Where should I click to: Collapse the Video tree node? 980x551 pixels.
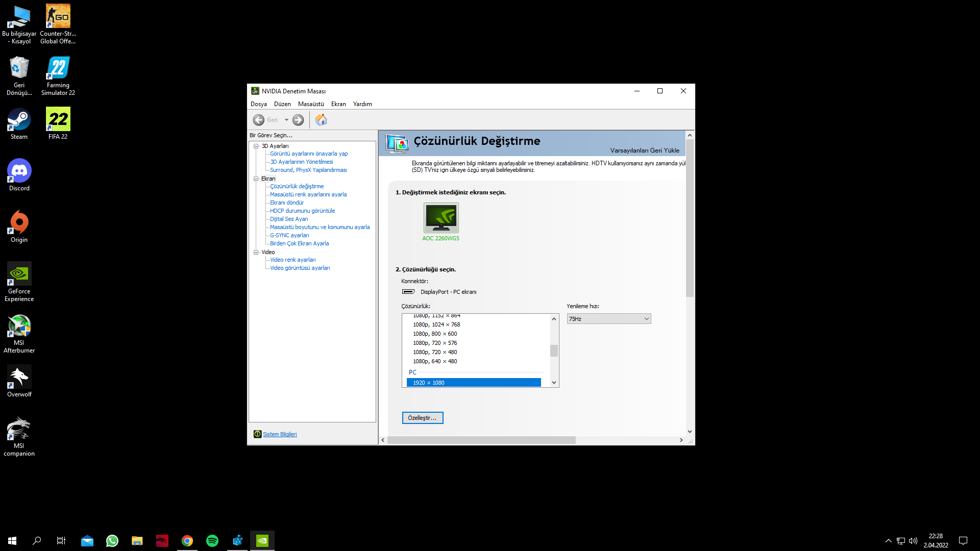(256, 252)
